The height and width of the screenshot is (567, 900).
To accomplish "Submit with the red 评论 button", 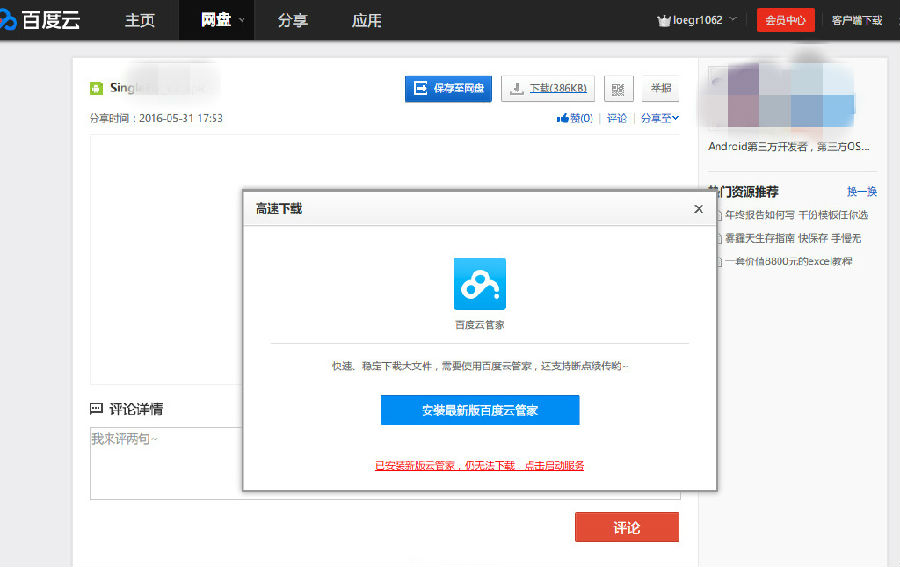I will [x=627, y=527].
